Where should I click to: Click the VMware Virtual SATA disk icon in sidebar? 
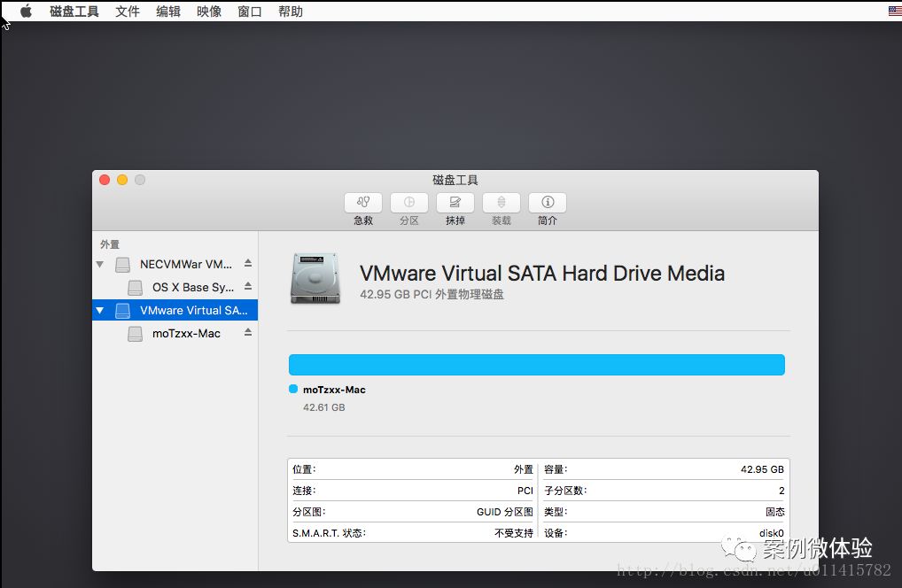122,310
